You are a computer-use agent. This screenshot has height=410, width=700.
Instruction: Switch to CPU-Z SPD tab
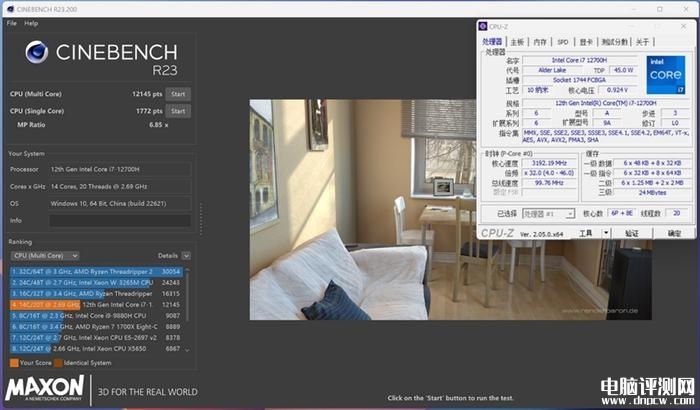point(563,42)
